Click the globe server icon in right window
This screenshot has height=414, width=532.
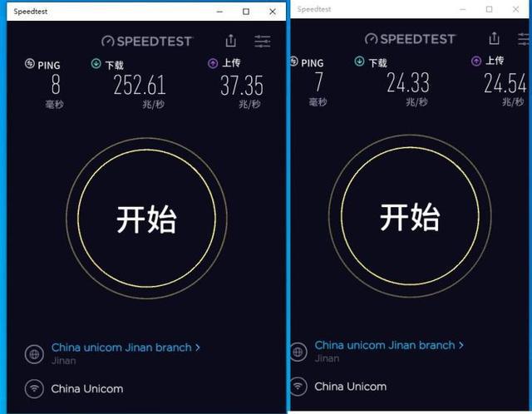click(x=298, y=352)
